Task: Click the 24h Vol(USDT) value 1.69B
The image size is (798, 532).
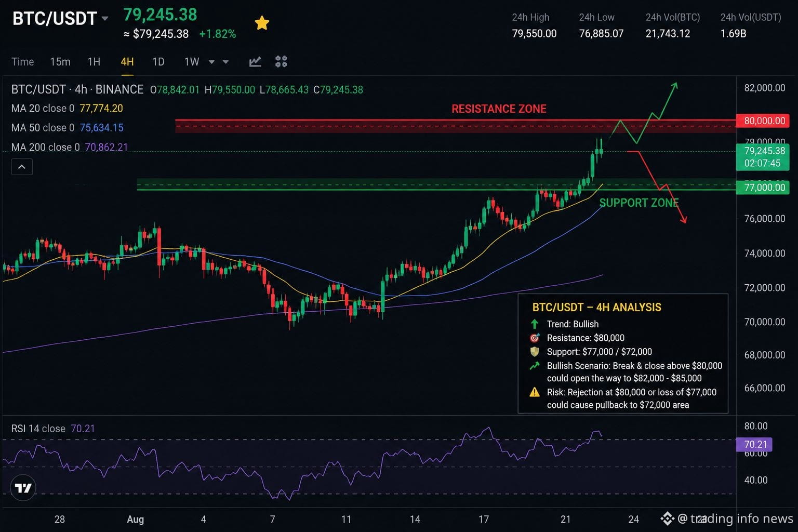Action: click(x=733, y=34)
